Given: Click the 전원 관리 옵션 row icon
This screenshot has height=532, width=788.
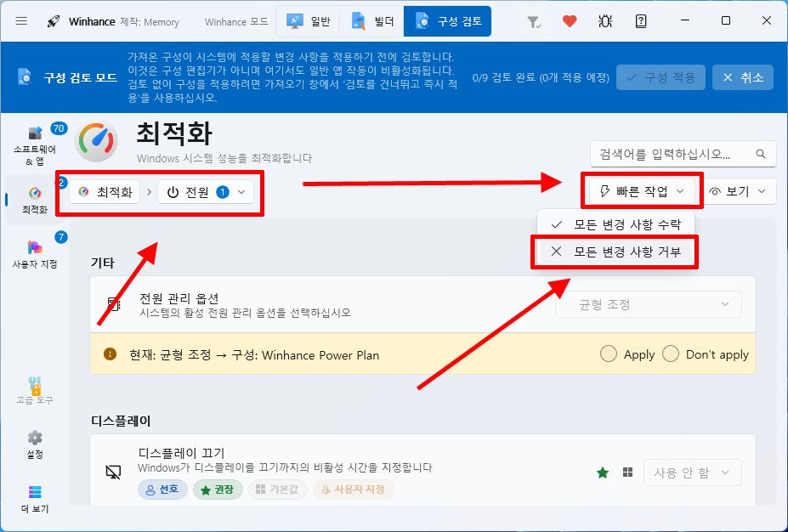Looking at the screenshot, I should [x=114, y=304].
